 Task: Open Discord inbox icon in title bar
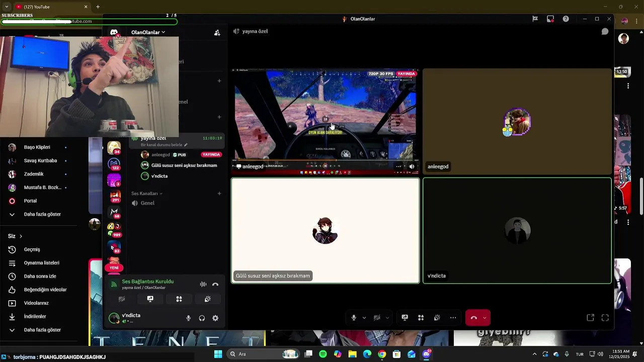pyautogui.click(x=550, y=19)
